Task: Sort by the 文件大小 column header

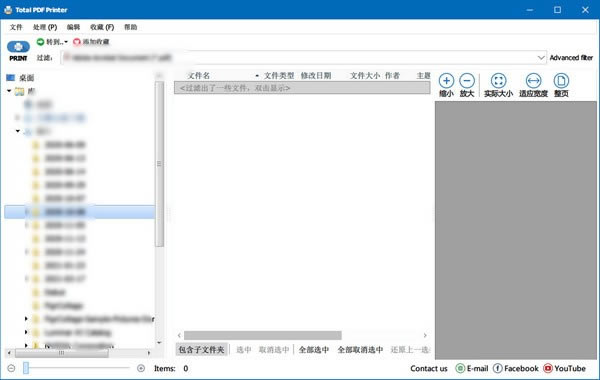Action: pyautogui.click(x=365, y=75)
